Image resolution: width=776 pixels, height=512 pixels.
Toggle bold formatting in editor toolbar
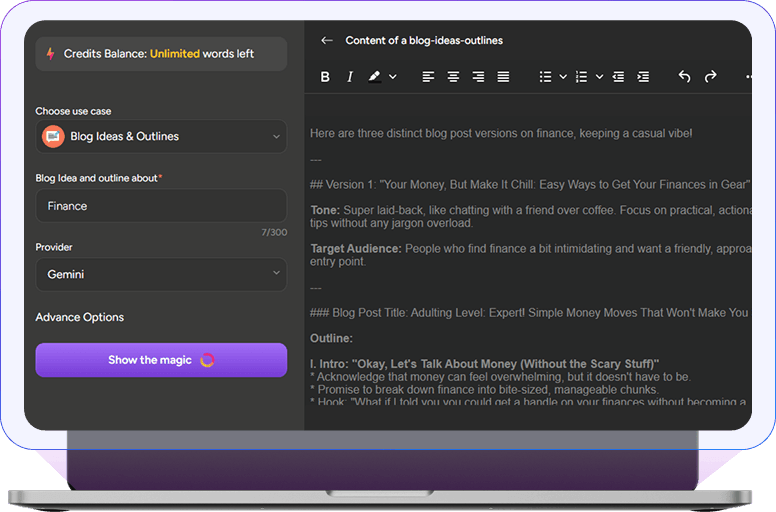coord(325,77)
